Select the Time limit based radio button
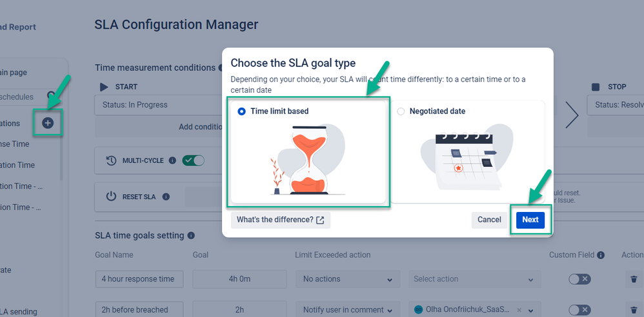This screenshot has width=644, height=317. pos(241,111)
